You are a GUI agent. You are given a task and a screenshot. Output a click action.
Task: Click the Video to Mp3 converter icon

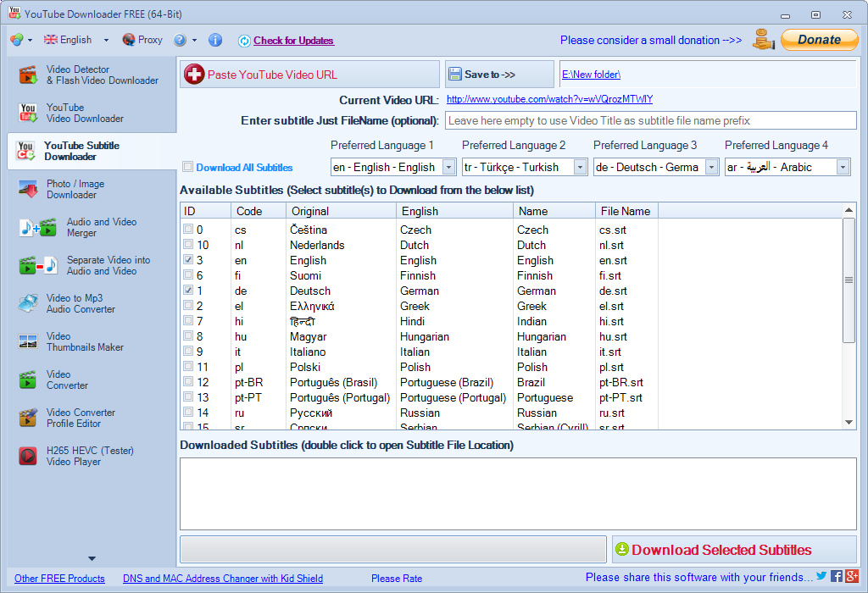click(28, 303)
